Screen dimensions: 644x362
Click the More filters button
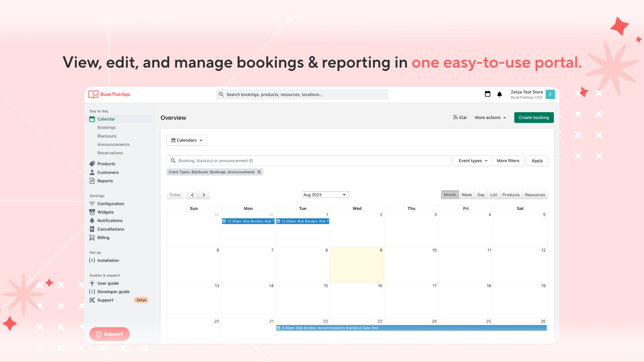[508, 161]
